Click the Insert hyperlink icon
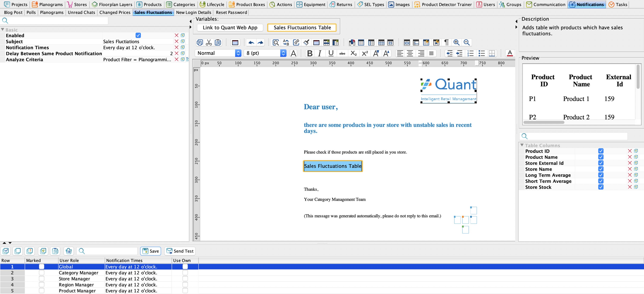This screenshot has height=294, width=644. (296, 42)
